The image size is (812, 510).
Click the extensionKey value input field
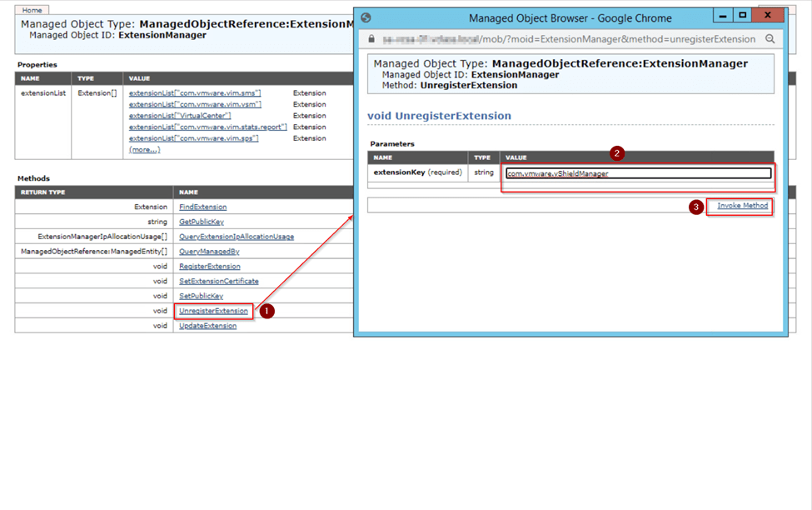[x=638, y=173]
